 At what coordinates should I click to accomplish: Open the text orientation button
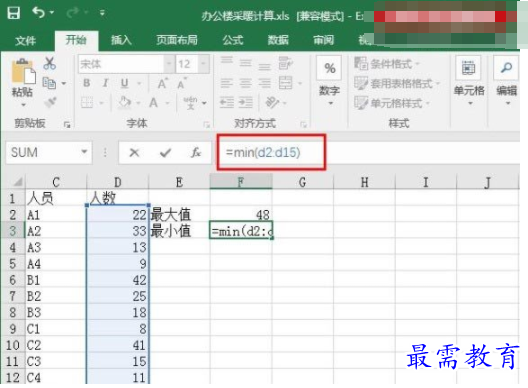(x=272, y=102)
